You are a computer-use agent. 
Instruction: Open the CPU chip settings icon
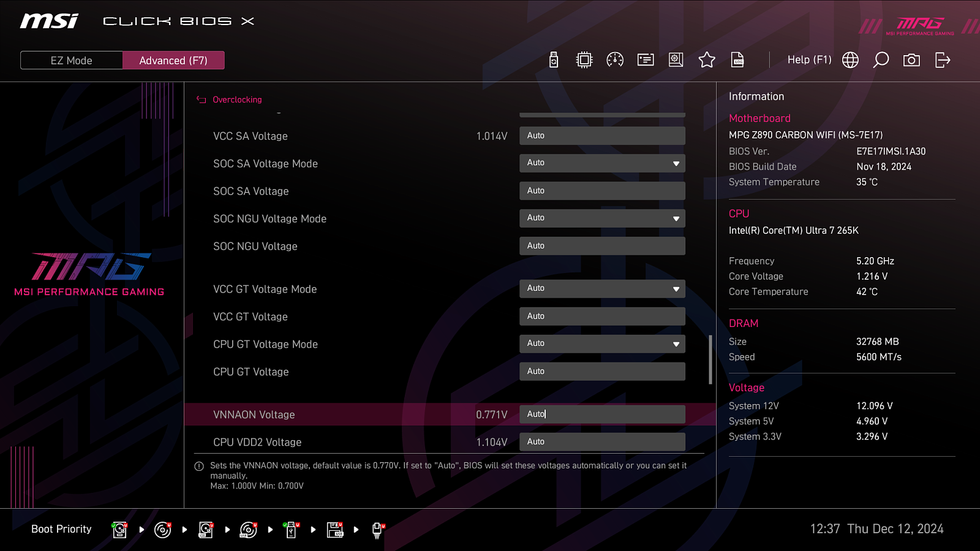point(584,60)
